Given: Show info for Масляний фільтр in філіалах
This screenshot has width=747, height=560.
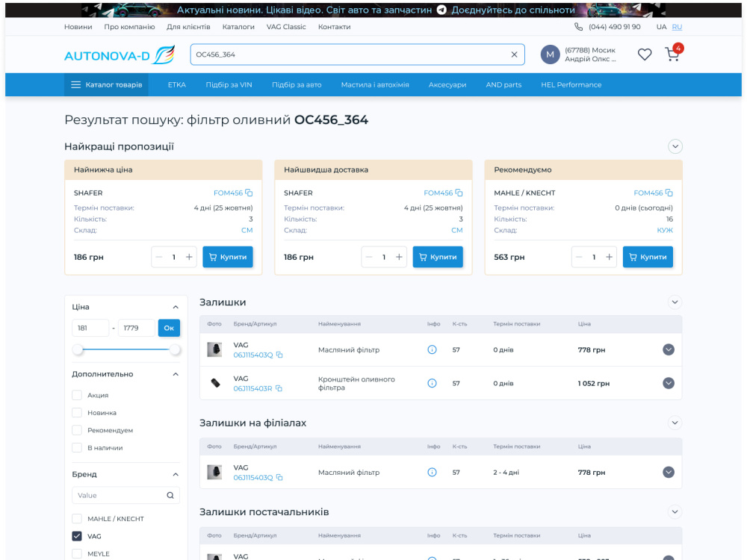Looking at the screenshot, I should point(432,473).
